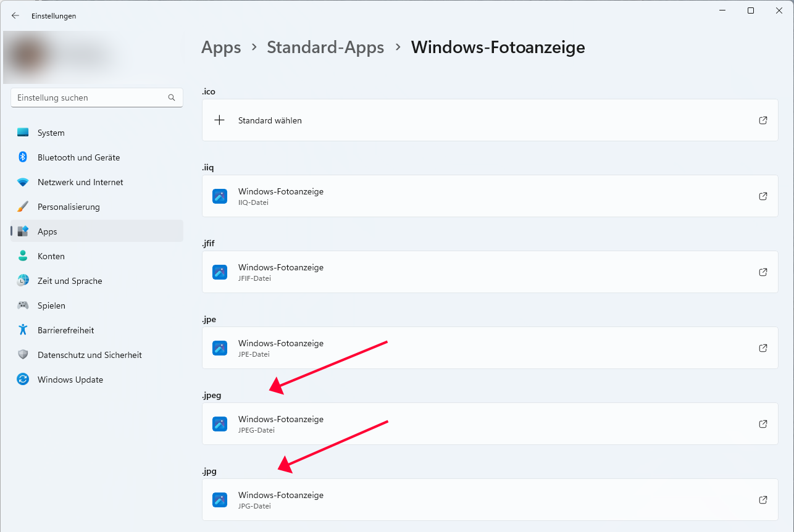Click the Personalisierung brush icon
794x532 pixels.
(x=23, y=207)
